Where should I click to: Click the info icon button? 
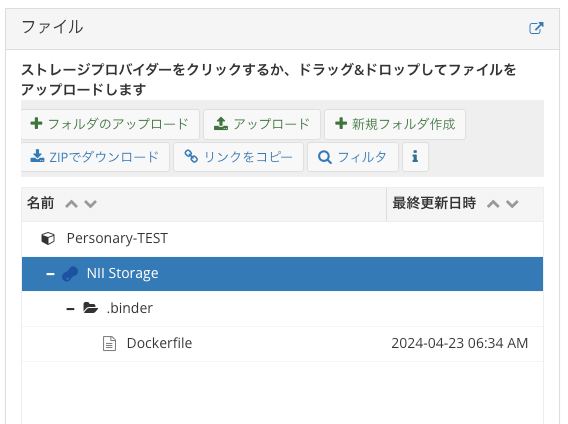[415, 157]
